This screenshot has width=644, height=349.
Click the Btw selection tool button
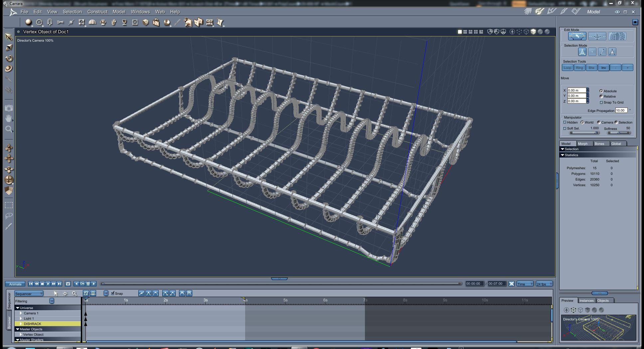click(x=591, y=68)
